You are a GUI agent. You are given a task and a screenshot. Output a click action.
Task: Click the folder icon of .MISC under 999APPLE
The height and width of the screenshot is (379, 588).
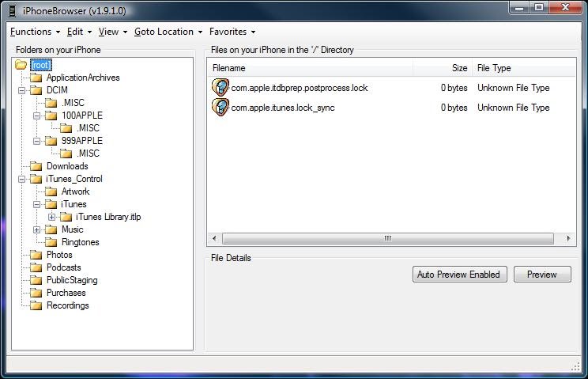66,153
